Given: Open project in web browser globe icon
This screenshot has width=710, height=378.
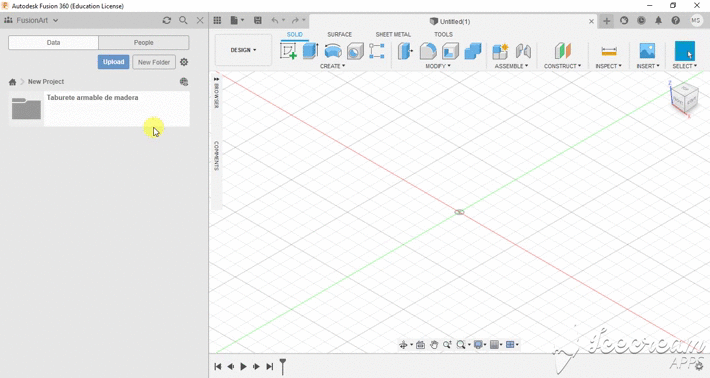Looking at the screenshot, I should (x=184, y=82).
